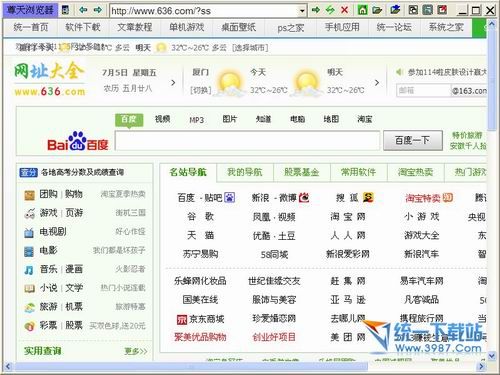Screen dimensions: 500x375
Task: Open the 淘宝特卖 red link
Action: click(422, 198)
